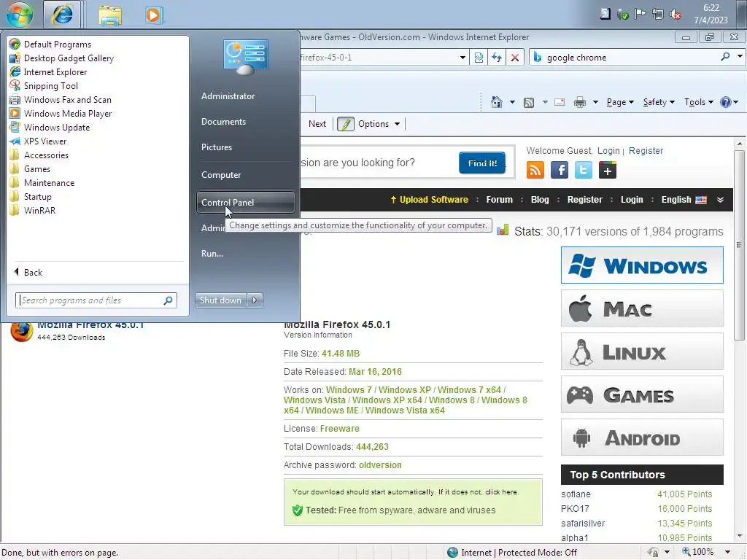Open Windows Explorer taskbar icon
This screenshot has width=747, height=560.
click(x=110, y=15)
